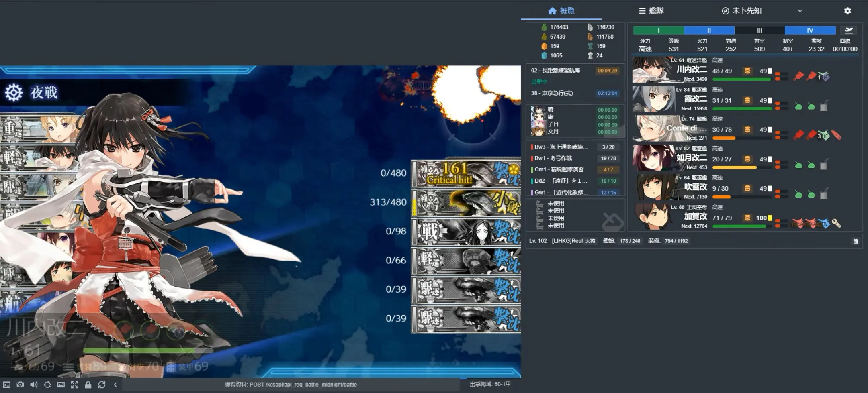This screenshot has height=393, width=868.
Task: Reload the game with refresh icon
Action: click(x=102, y=385)
